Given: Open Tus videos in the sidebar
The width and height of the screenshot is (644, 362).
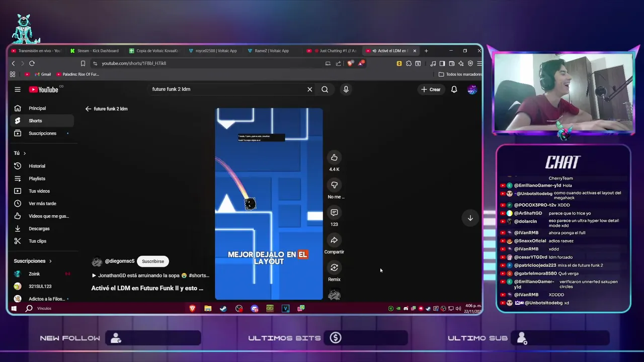Looking at the screenshot, I should (42, 191).
